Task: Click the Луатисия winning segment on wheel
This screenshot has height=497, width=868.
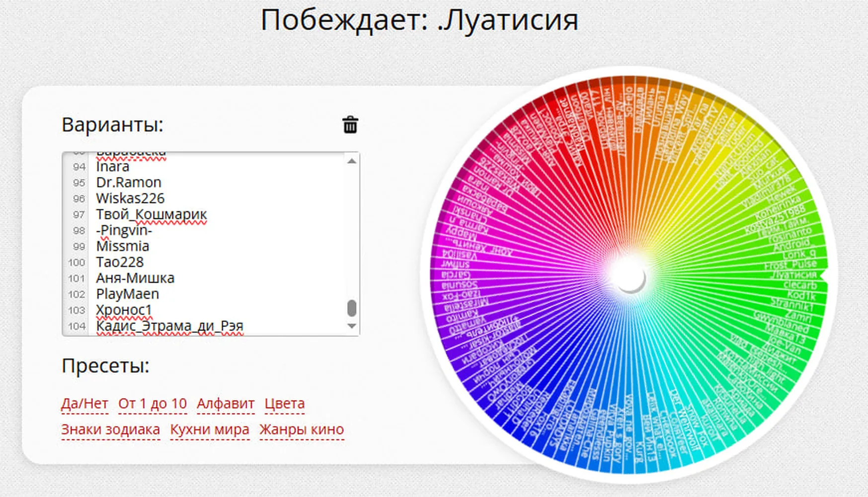Action: tap(793, 275)
